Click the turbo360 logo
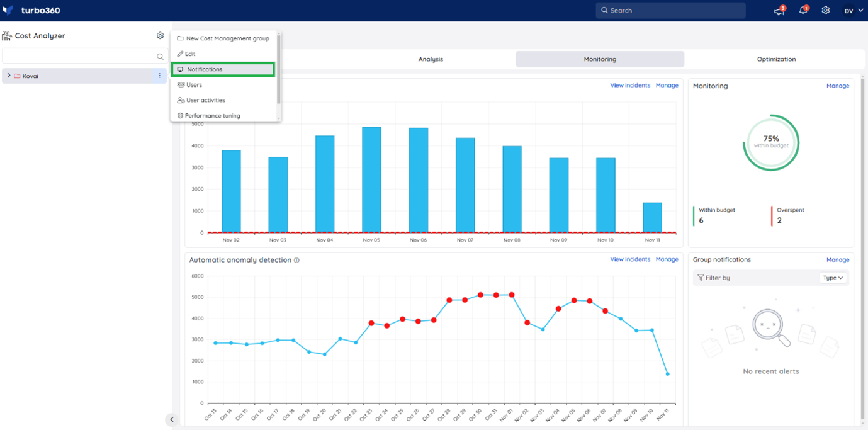Image resolution: width=868 pixels, height=430 pixels. point(28,9)
